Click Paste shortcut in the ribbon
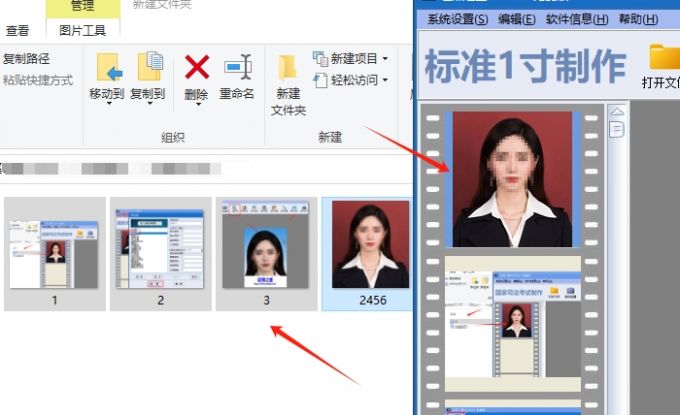 point(38,80)
